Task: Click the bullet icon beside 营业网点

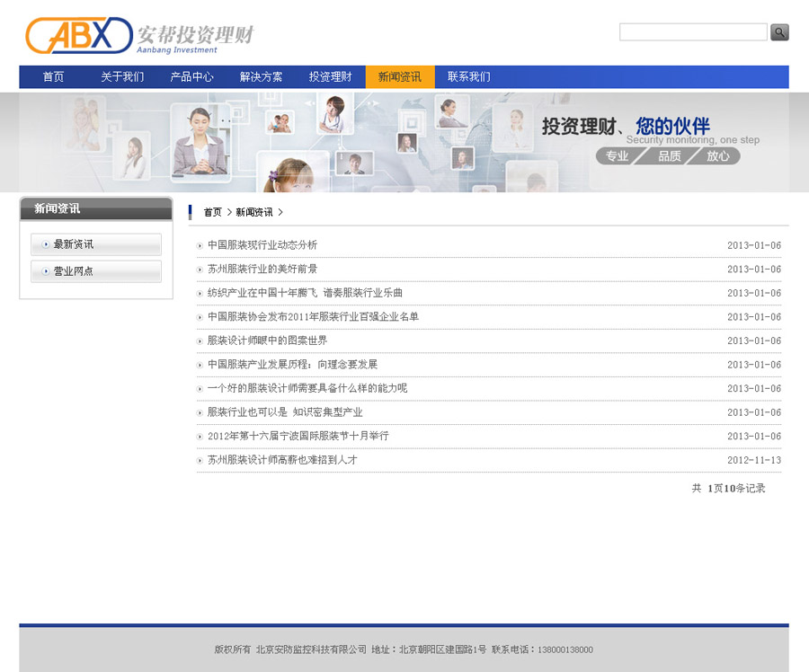Action: [x=46, y=271]
